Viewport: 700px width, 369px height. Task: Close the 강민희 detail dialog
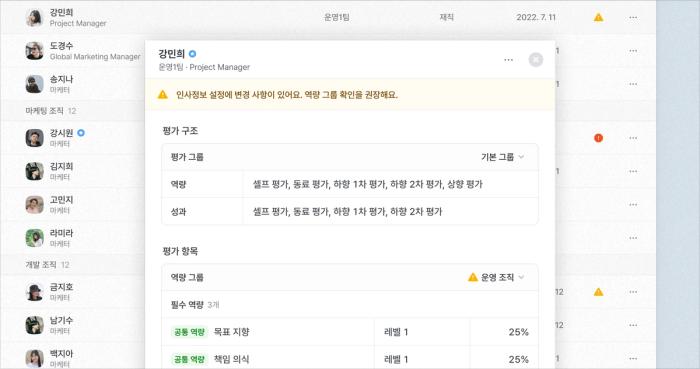click(536, 60)
